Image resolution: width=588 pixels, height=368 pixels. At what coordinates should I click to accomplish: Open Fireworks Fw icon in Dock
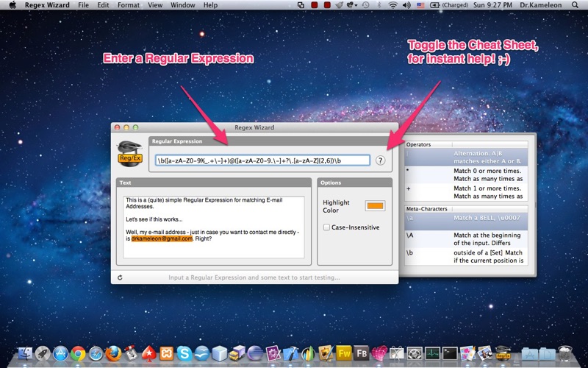pos(344,353)
